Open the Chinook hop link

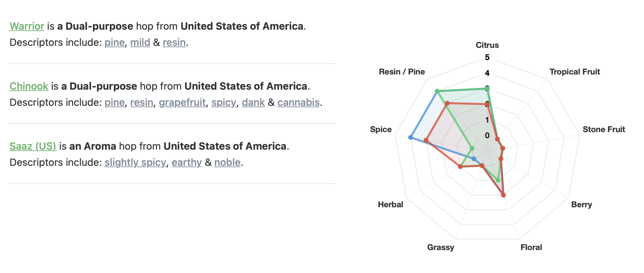point(29,86)
